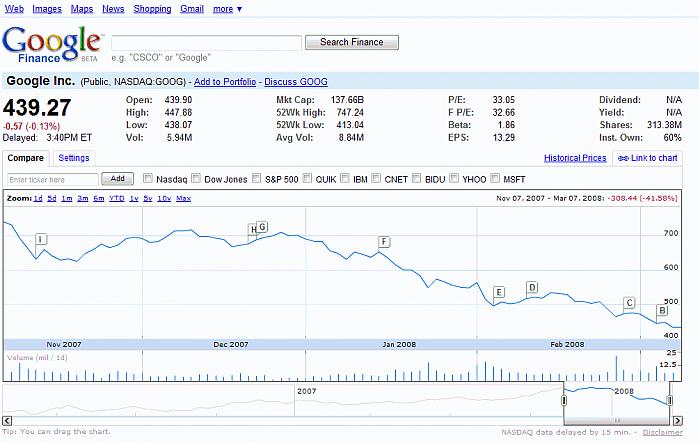Click the Link to chart icon

point(624,159)
